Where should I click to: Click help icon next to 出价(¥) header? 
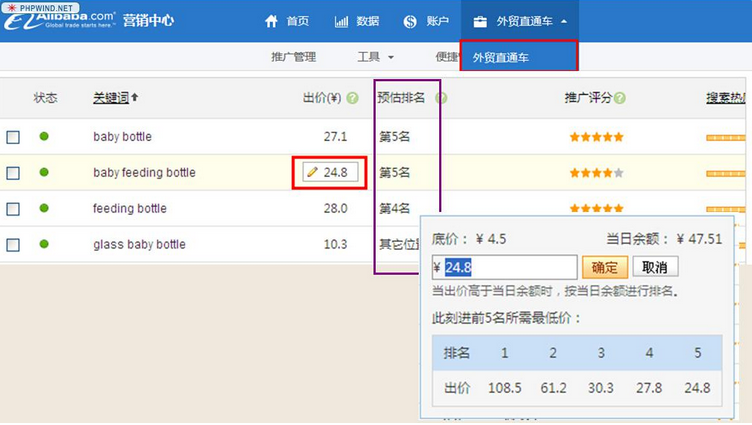tap(352, 98)
